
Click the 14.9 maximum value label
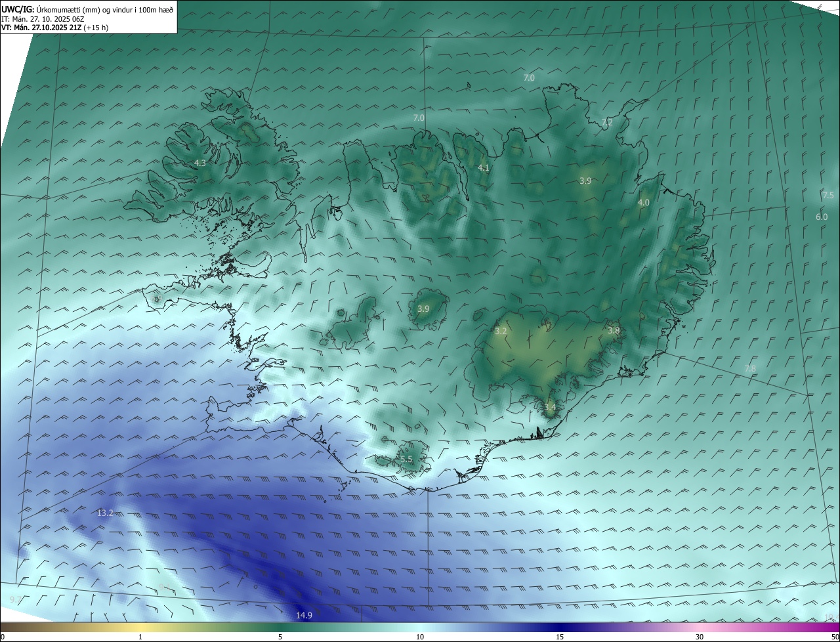pyautogui.click(x=304, y=615)
